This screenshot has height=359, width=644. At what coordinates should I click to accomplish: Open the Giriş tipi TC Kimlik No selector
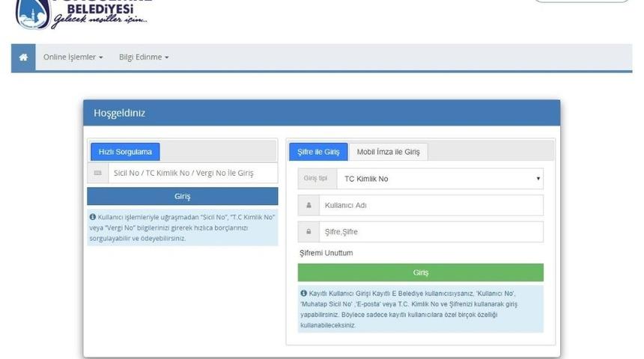point(440,179)
